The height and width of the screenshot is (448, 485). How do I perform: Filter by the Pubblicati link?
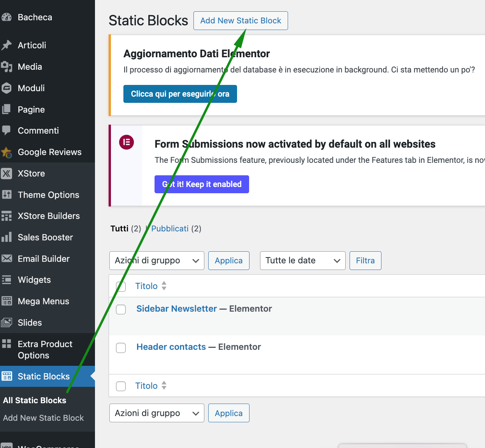click(x=170, y=229)
